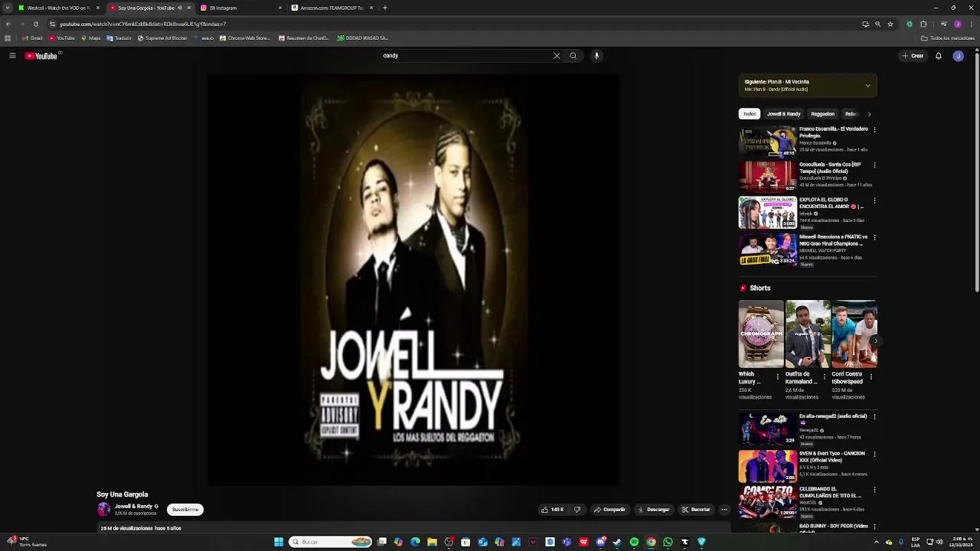Open options for SVEN & Evert Tyoo video
Image resolution: width=980 pixels, height=551 pixels.
pos(874,454)
